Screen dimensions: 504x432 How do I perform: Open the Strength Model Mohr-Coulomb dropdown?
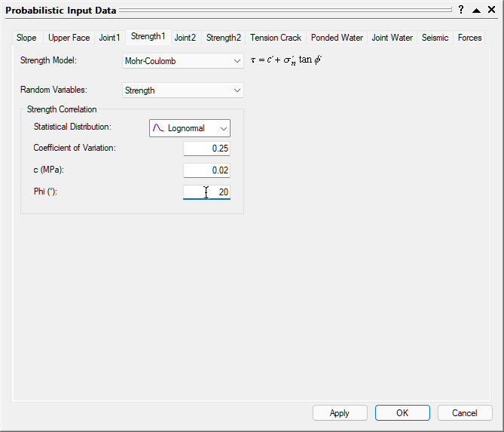(x=183, y=61)
